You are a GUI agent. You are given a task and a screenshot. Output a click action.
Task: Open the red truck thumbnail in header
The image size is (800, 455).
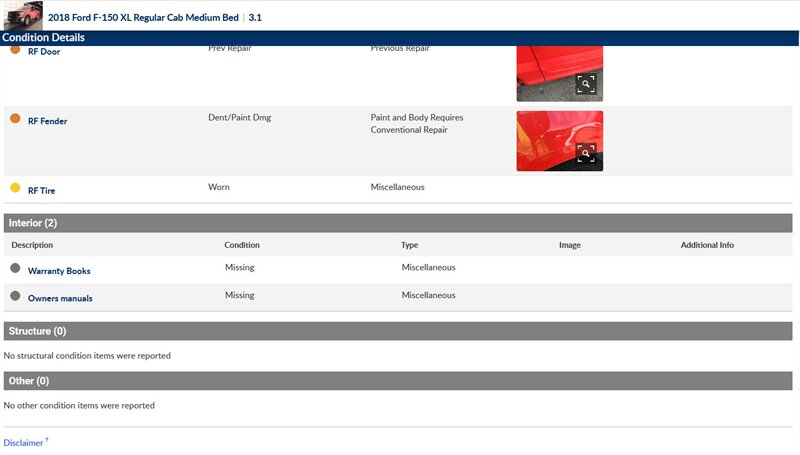pyautogui.click(x=24, y=16)
